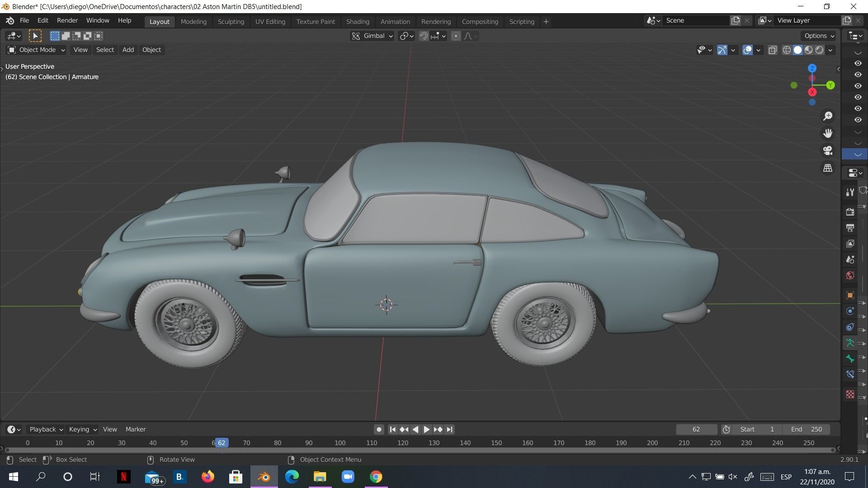Open the viewport Add menu
The image size is (868, 488).
click(x=128, y=50)
